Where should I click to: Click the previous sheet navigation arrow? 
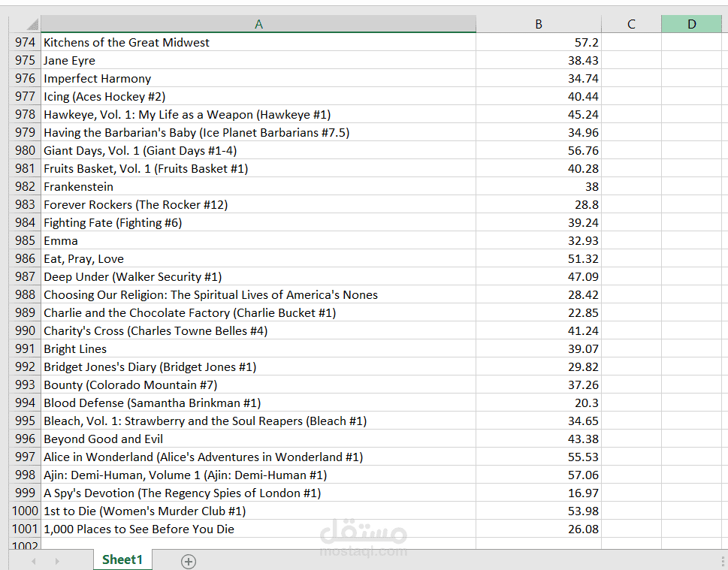pyautogui.click(x=33, y=561)
